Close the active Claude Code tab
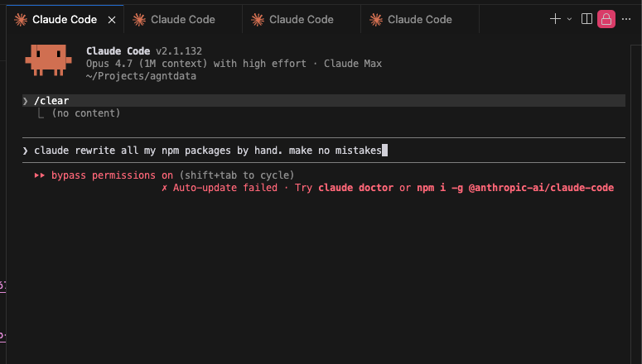This screenshot has width=642, height=364. (x=112, y=20)
